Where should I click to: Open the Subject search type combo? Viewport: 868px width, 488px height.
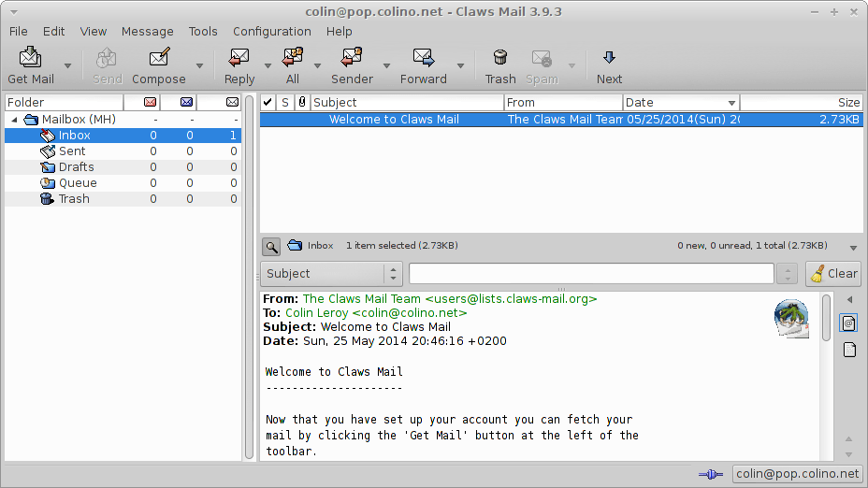(x=330, y=273)
